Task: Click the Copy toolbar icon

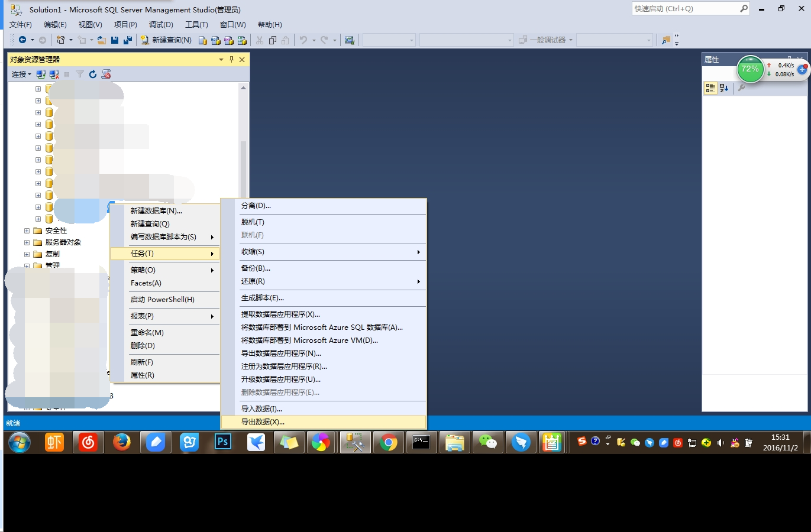Action: [x=273, y=40]
